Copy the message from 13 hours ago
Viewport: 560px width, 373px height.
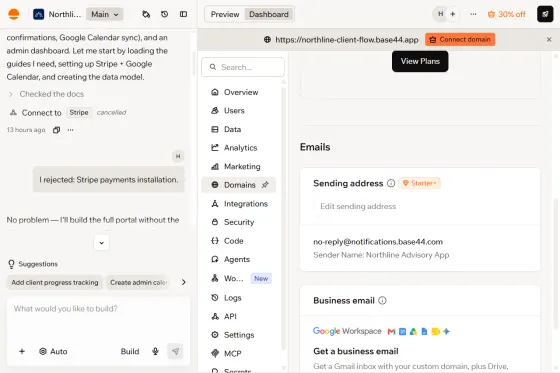(x=56, y=130)
